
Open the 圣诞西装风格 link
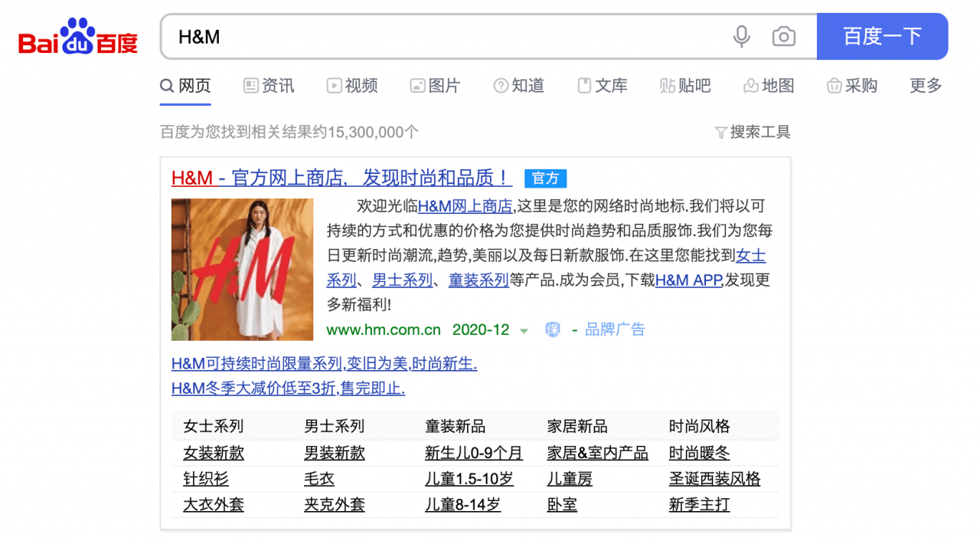coord(715,479)
